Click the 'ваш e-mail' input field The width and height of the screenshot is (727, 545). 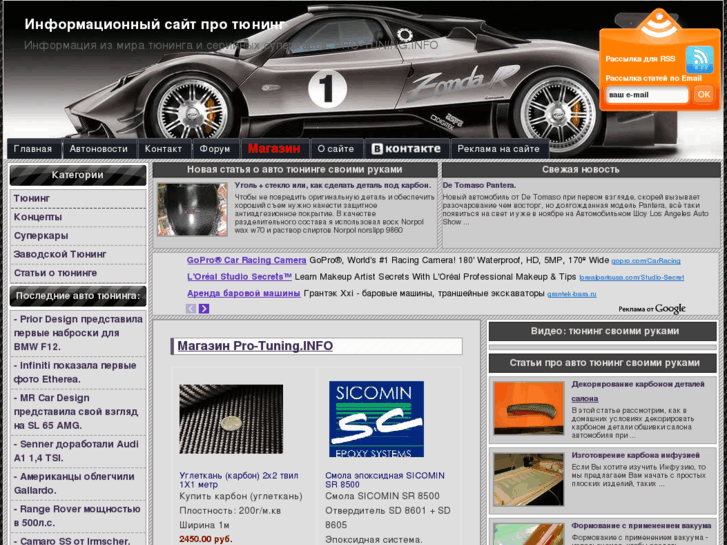click(646, 95)
